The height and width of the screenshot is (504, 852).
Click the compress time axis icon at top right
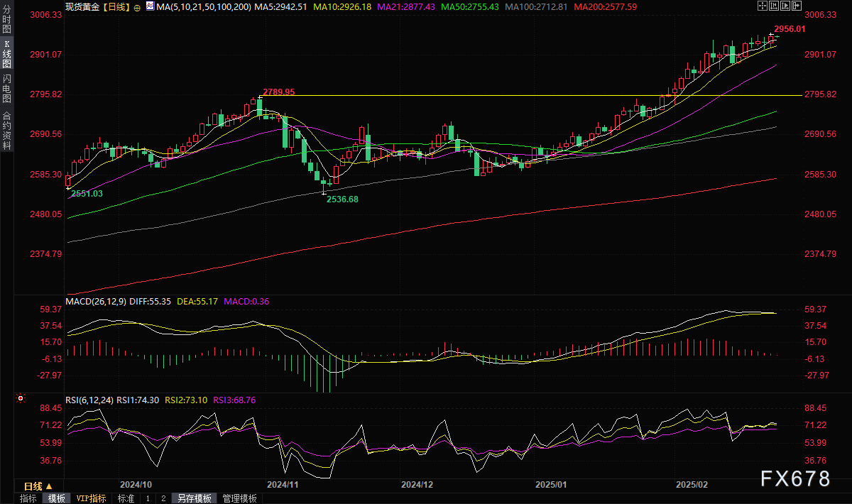[773, 6]
